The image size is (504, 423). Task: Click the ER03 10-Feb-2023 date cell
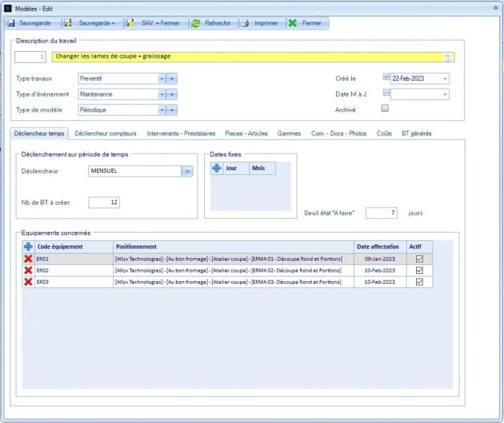[x=380, y=282]
